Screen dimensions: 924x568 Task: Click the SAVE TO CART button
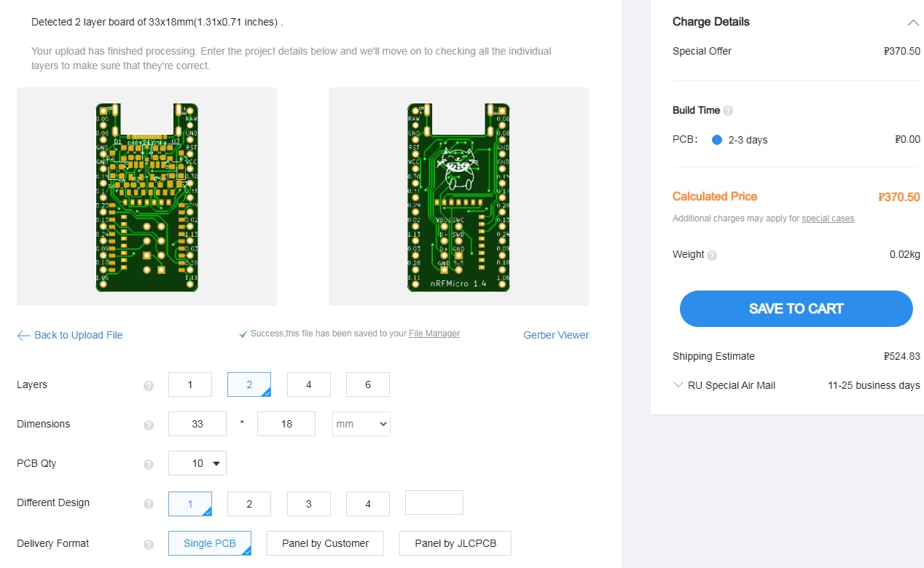pyautogui.click(x=796, y=309)
